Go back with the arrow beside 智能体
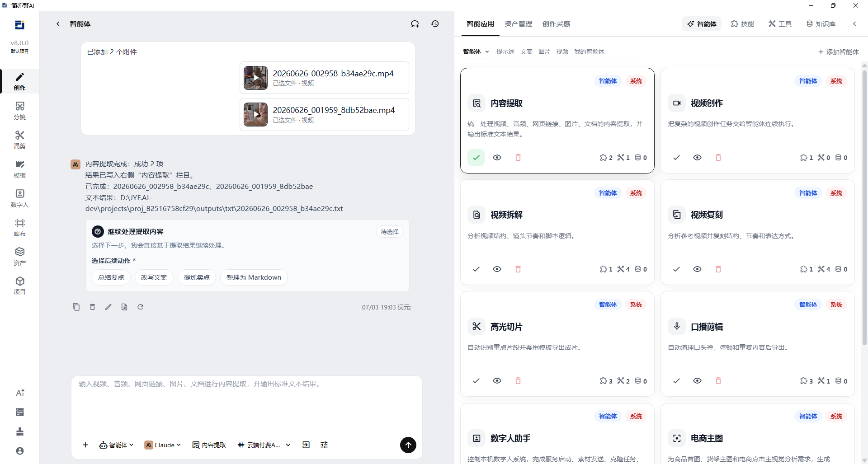868x464 pixels. tap(58, 24)
